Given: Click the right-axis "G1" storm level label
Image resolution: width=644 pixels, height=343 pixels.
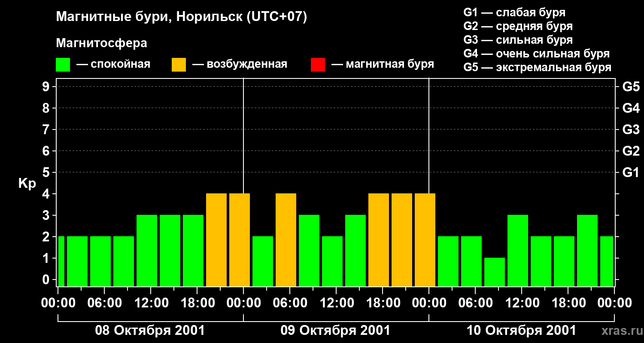Looking at the screenshot, I should pyautogui.click(x=631, y=172).
